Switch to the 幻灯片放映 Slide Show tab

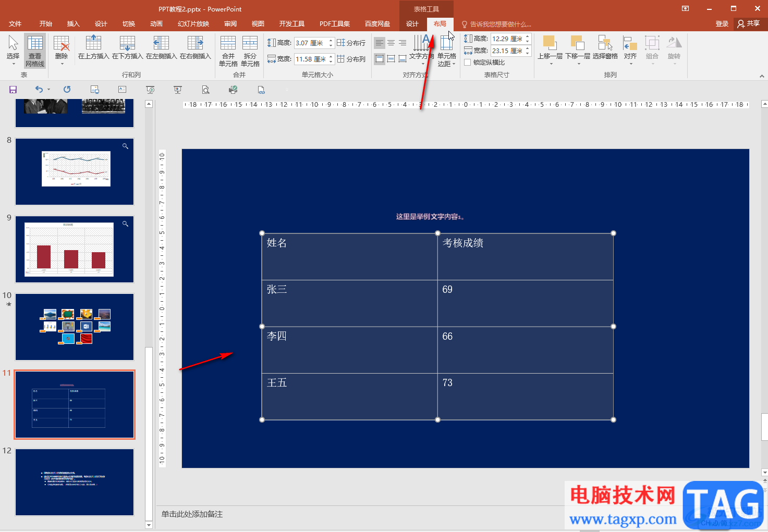pyautogui.click(x=193, y=24)
